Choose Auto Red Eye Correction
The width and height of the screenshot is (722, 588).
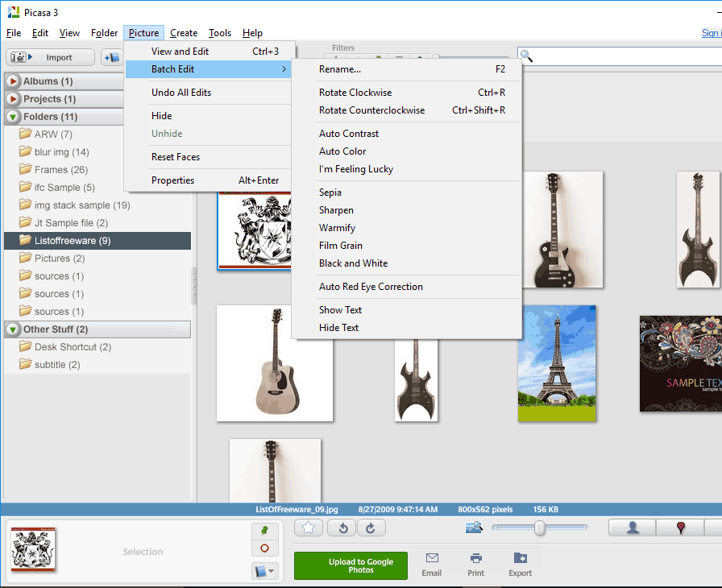(407, 287)
